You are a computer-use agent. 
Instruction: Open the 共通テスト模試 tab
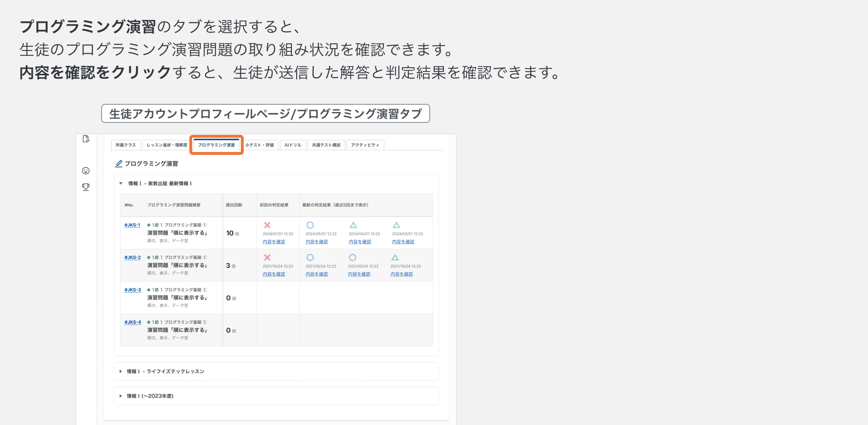click(x=326, y=145)
